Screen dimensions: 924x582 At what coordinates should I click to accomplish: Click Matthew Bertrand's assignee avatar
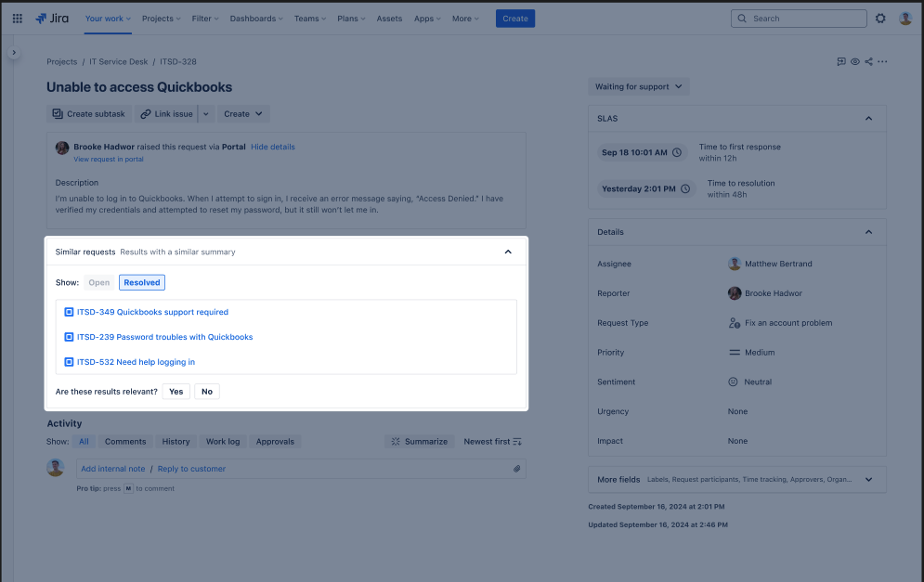point(735,264)
